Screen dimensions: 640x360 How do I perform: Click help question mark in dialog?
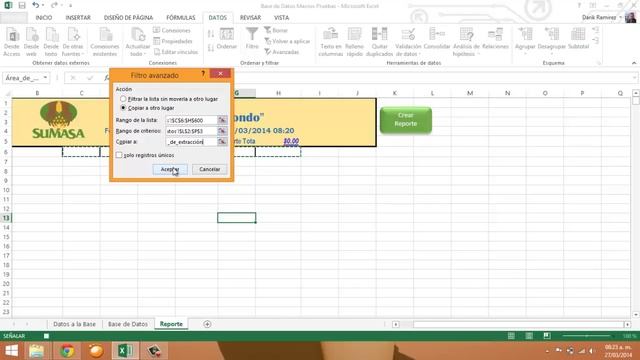point(203,73)
